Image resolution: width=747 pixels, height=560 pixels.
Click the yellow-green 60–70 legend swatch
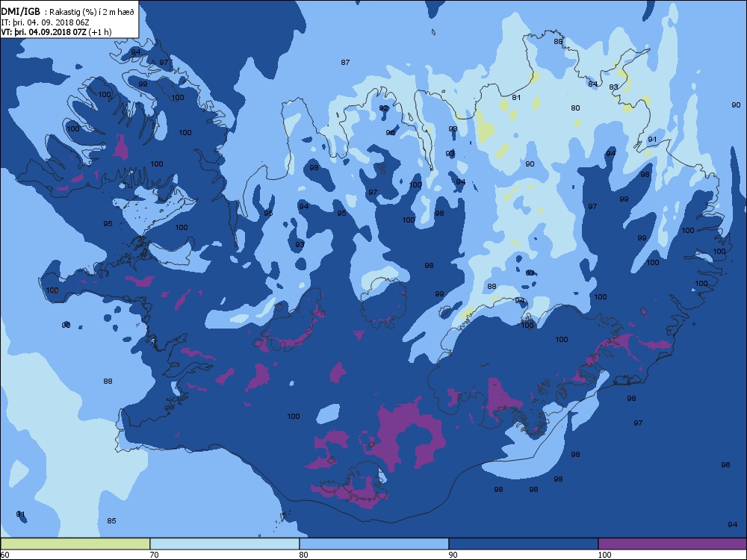tap(75, 544)
